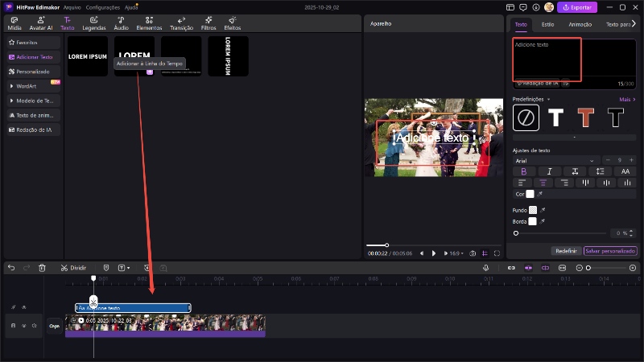Toggle bold text formatting
Image resolution: width=644 pixels, height=362 pixels.
click(x=523, y=171)
